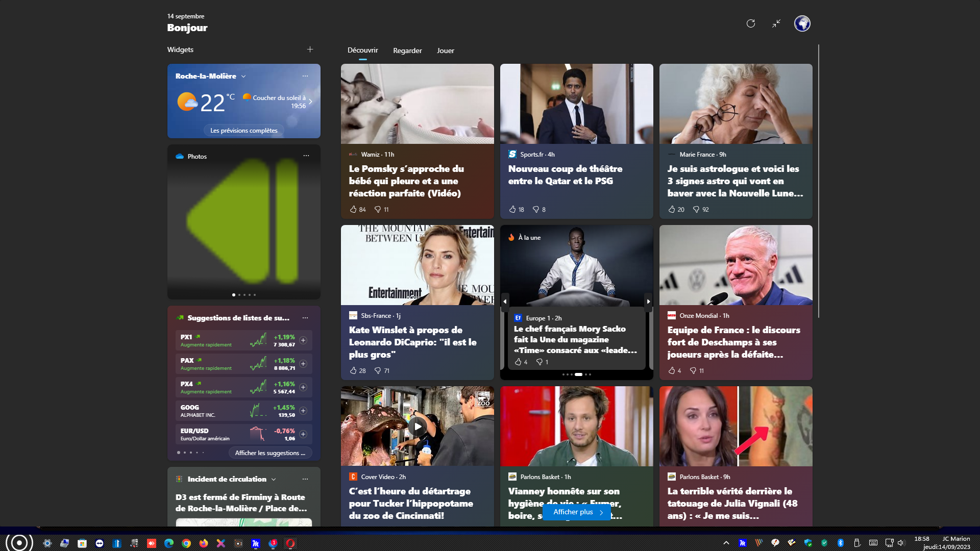Click Les prévisions complètes button
Image resolution: width=980 pixels, height=551 pixels.
click(x=244, y=131)
